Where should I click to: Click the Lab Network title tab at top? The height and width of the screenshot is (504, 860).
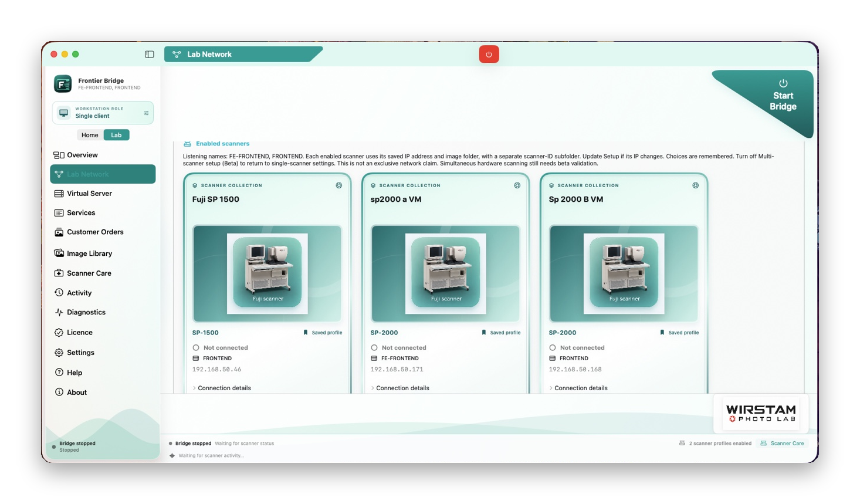pyautogui.click(x=243, y=55)
